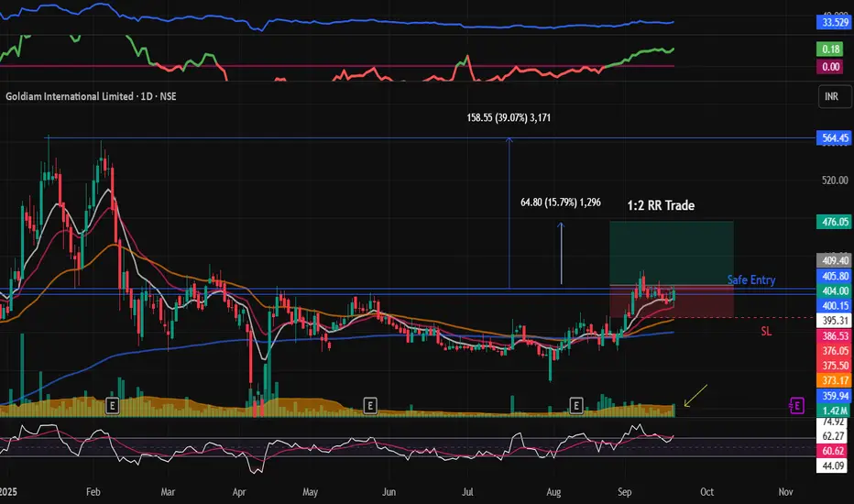Screen dimensions: 854x504
Task: Select the 64.80 (15.79%) measurement label
Action: point(561,203)
